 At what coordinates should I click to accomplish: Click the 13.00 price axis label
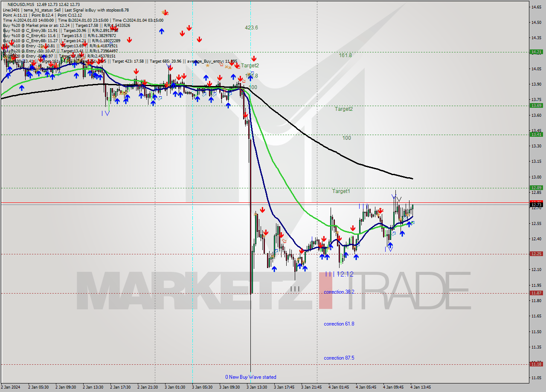click(x=536, y=177)
